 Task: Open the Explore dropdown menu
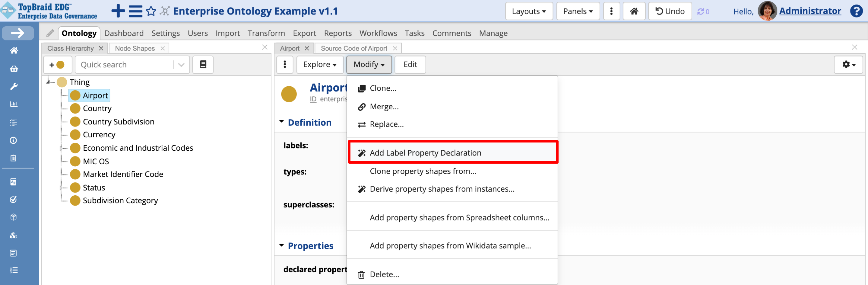point(319,64)
